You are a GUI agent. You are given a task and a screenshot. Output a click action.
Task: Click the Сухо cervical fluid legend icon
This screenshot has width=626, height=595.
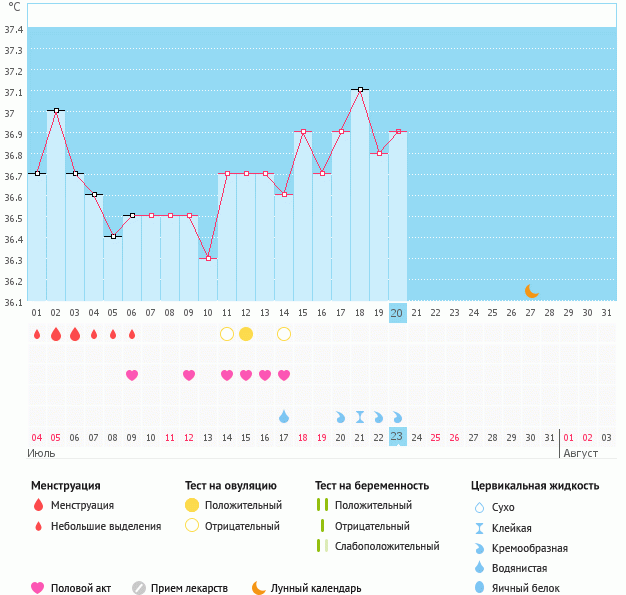click(480, 508)
